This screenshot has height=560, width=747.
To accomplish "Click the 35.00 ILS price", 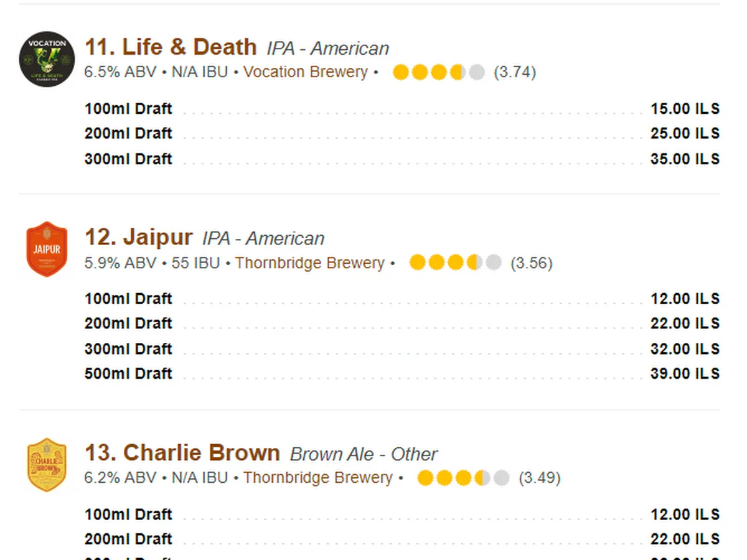I will click(685, 159).
